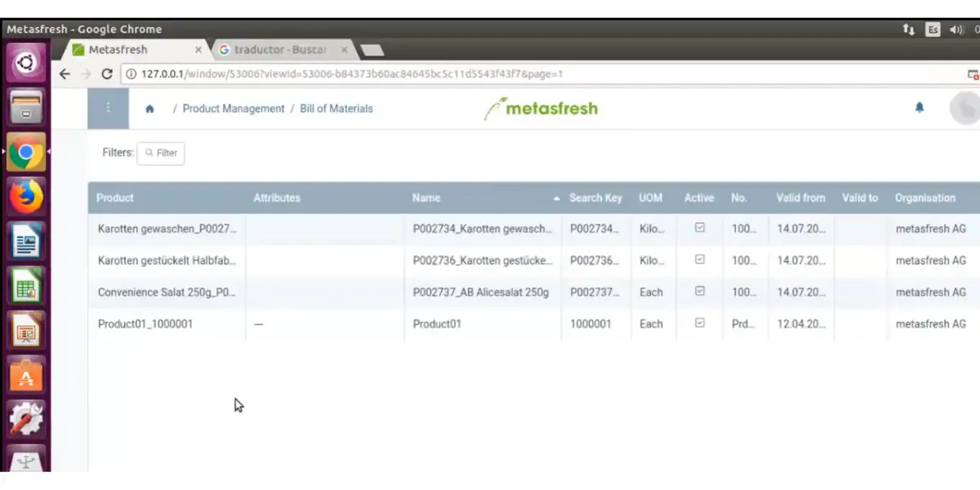Image resolution: width=980 pixels, height=490 pixels.
Task: Toggle Active checkbox for Karotten gewaschen row
Action: pos(700,228)
